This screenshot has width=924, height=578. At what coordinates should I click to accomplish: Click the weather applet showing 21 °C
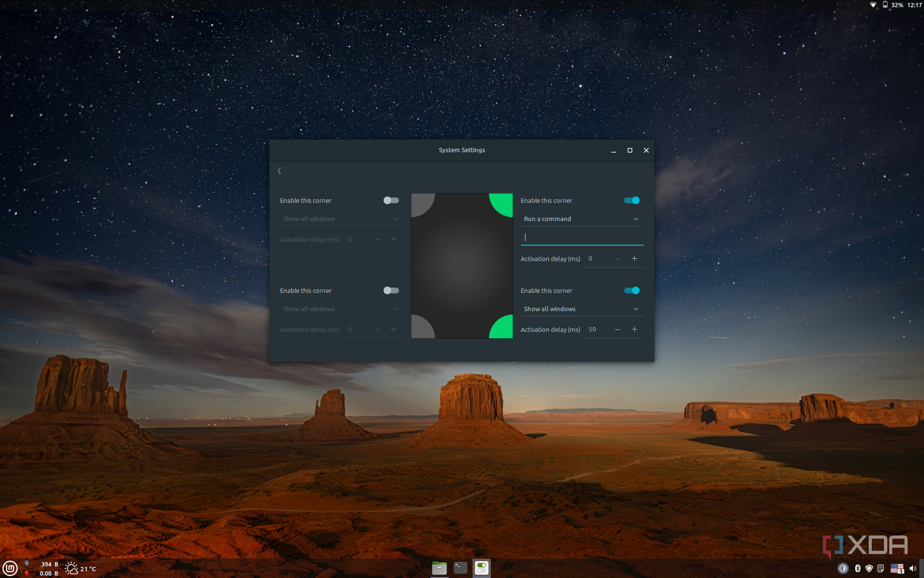80,569
